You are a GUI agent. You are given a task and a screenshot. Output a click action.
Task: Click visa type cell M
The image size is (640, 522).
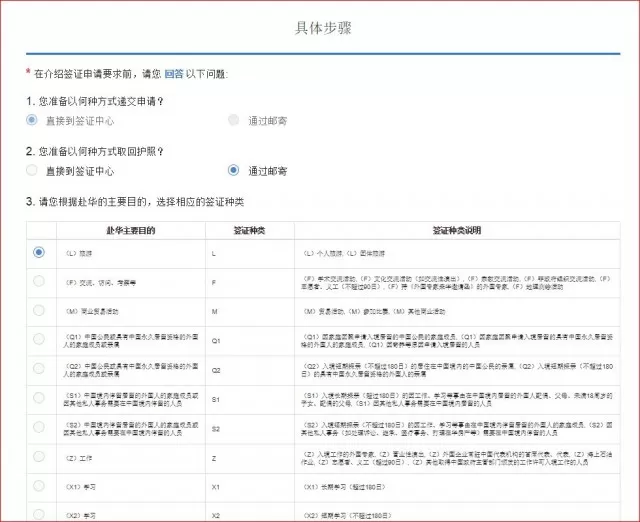pos(250,312)
